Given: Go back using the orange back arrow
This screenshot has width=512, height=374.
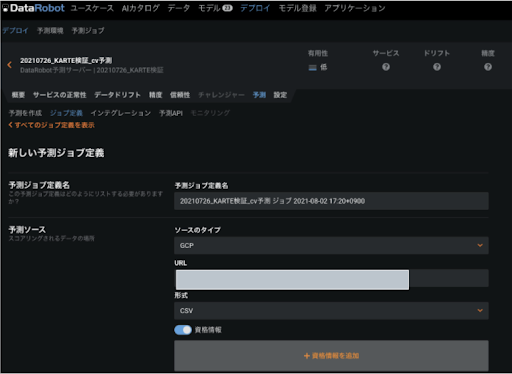Looking at the screenshot, I should [10, 65].
